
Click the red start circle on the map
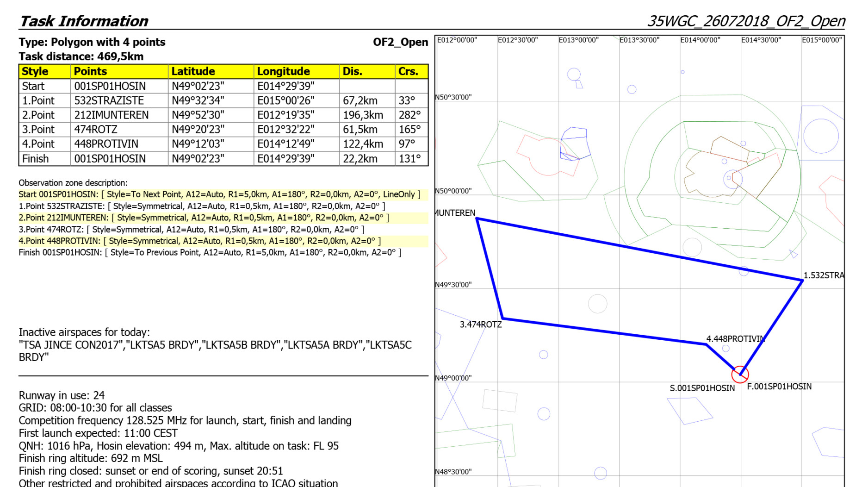[x=740, y=374]
